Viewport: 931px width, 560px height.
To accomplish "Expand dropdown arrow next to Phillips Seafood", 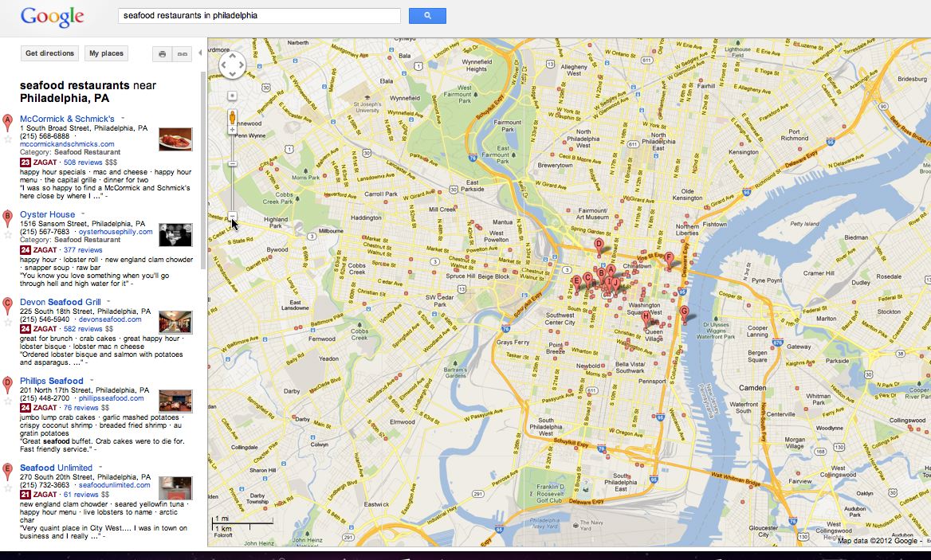I will (92, 381).
